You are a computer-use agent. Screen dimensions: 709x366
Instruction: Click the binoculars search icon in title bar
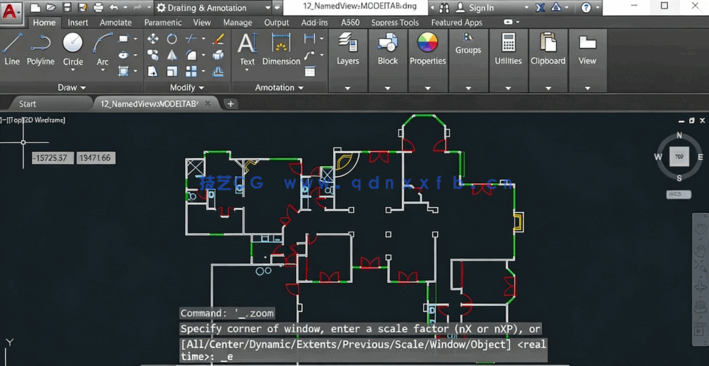444,8
